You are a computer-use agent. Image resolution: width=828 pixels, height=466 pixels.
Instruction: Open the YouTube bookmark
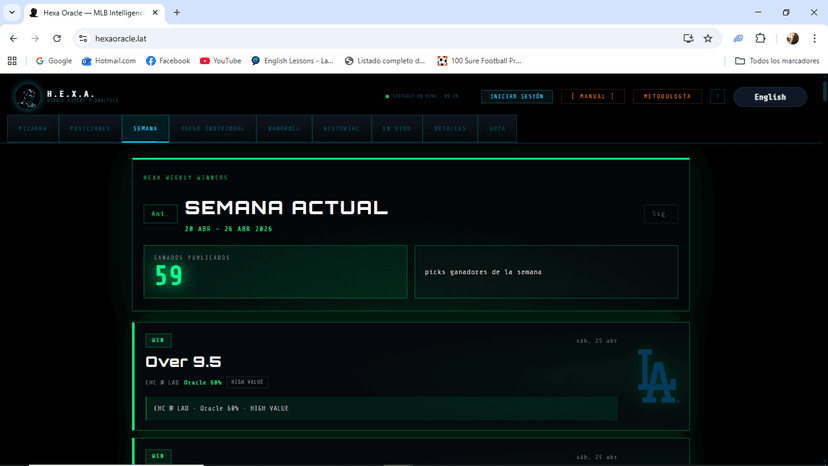point(221,61)
